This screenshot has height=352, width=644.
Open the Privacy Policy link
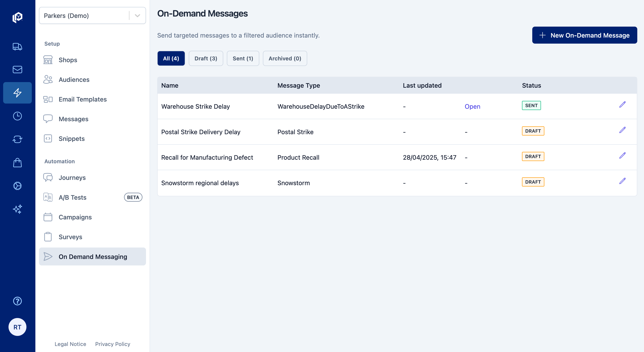coord(112,344)
